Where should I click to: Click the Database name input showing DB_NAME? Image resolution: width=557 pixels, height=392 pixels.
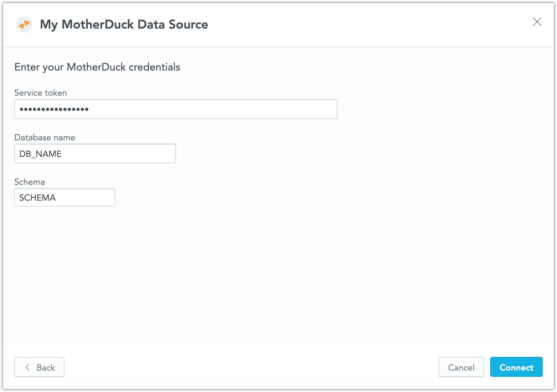[x=95, y=153]
